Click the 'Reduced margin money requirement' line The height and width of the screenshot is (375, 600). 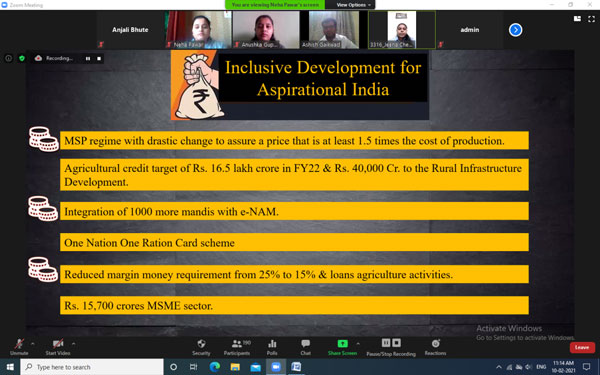(x=294, y=274)
